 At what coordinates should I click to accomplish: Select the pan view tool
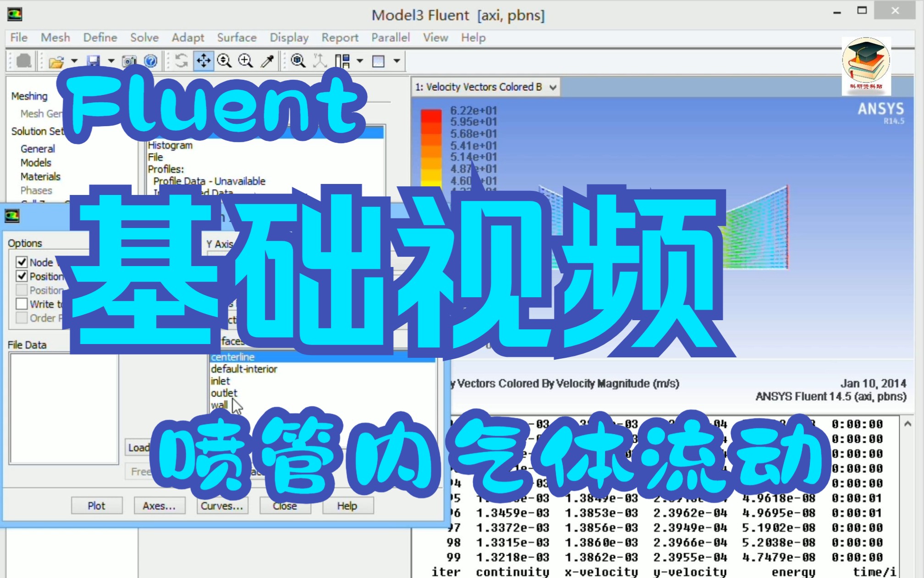tap(204, 60)
